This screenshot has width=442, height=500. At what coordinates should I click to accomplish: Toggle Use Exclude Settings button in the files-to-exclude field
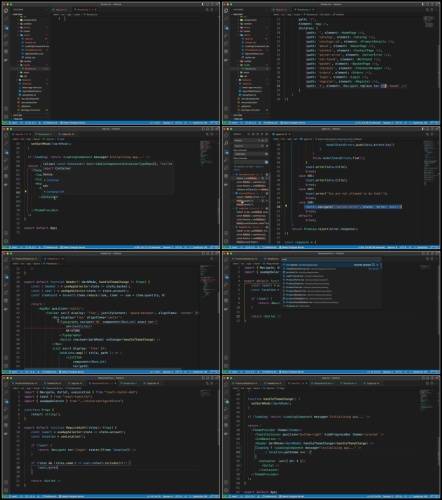[266, 162]
